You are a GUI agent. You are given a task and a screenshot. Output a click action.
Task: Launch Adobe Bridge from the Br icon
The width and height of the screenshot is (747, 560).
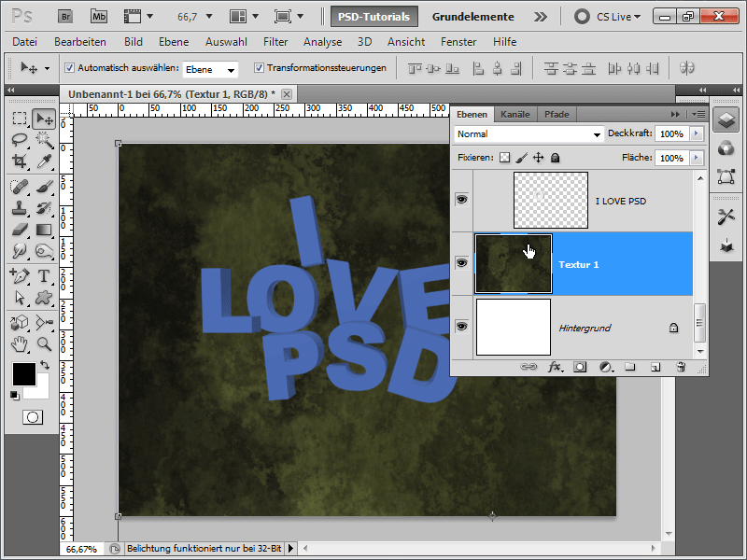(65, 17)
